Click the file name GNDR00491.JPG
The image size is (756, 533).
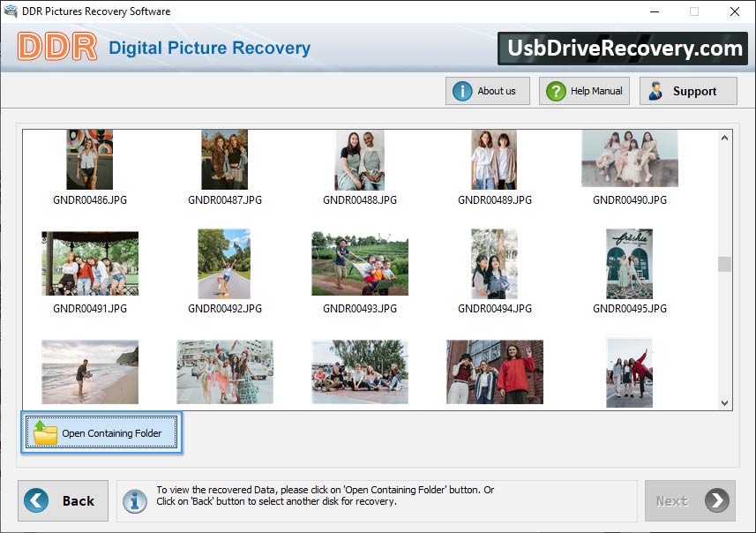pos(90,309)
